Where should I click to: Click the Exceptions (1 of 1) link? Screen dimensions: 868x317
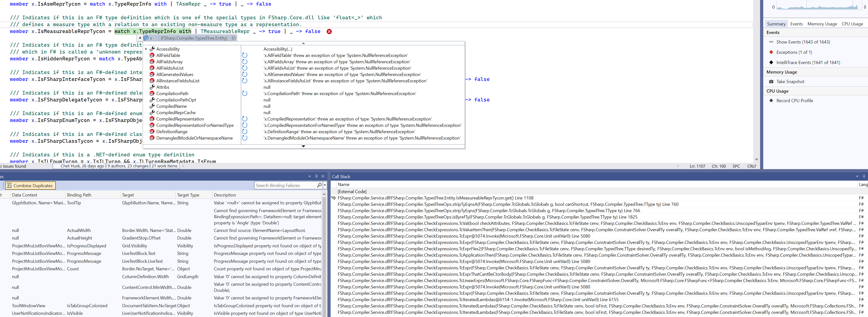click(x=794, y=52)
